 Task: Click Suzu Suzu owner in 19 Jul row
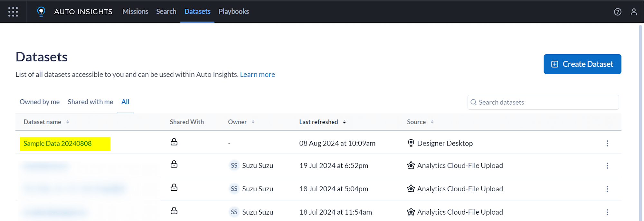[x=258, y=166]
